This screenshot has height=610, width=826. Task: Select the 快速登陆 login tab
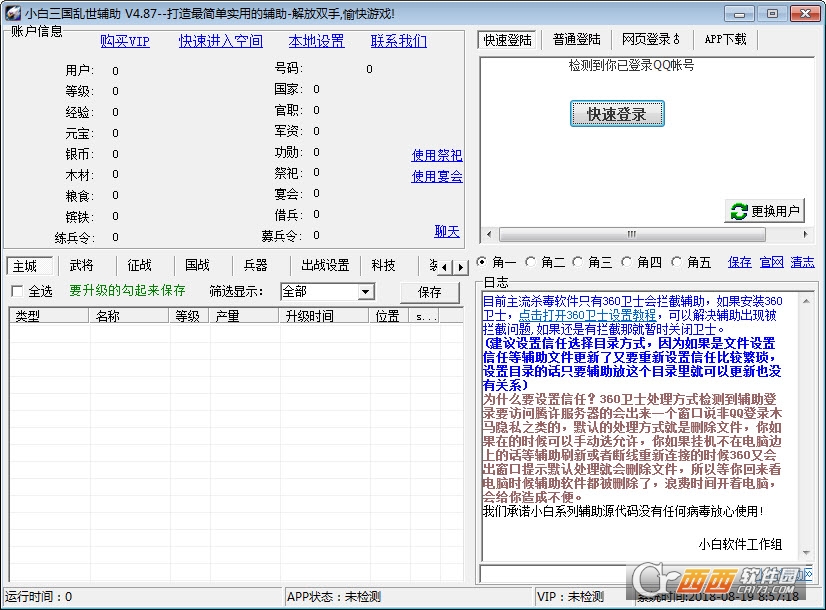point(508,40)
